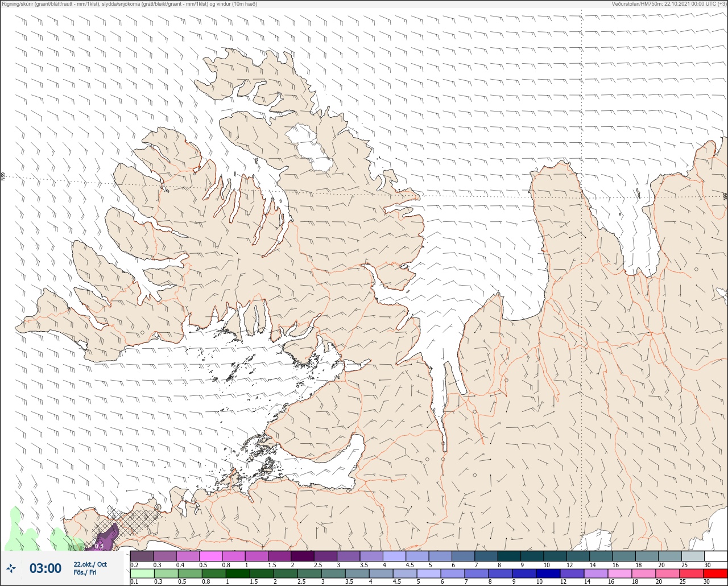Pick the top-row gray swatch labeled 20
The width and height of the screenshot is (728, 586).
click(670, 556)
